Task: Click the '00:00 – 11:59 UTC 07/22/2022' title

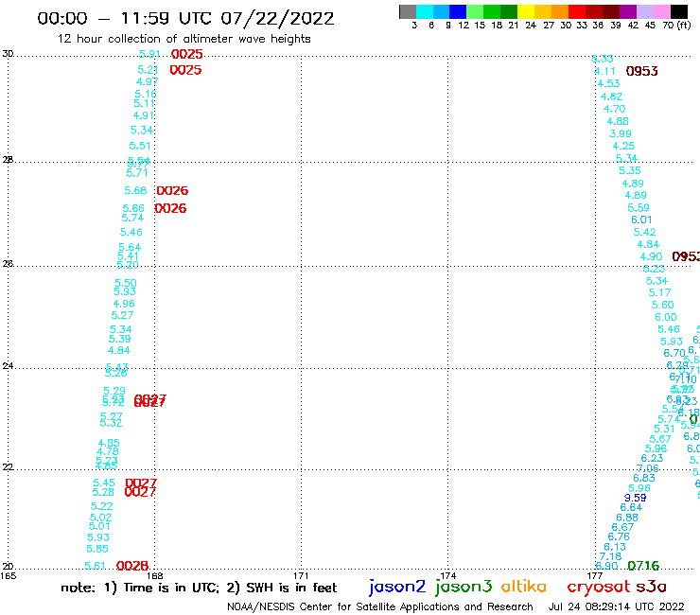Action: 185,19
